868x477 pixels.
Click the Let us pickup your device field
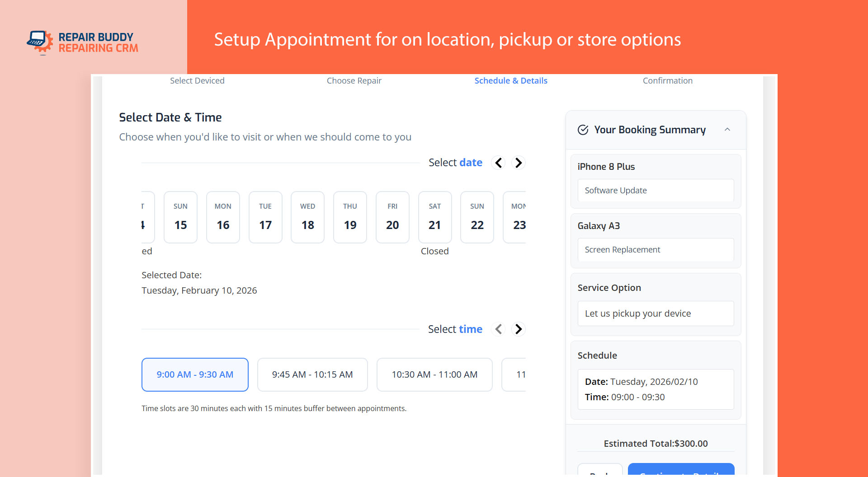(x=656, y=313)
